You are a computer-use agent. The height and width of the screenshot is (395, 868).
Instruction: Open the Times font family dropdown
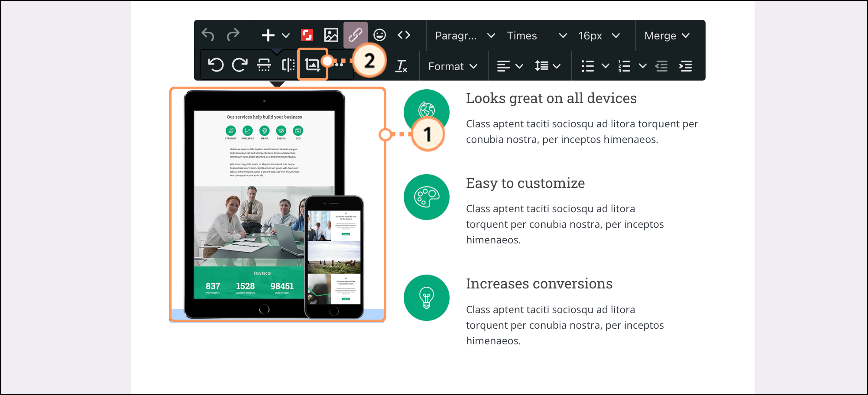coord(537,36)
